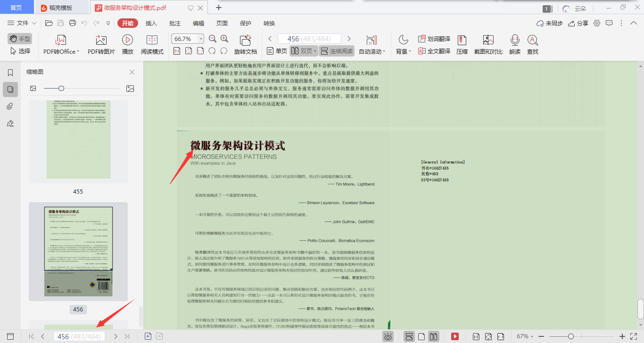Expand the 背景 background dropdown
The height and width of the screenshot is (343, 644).
point(410,51)
